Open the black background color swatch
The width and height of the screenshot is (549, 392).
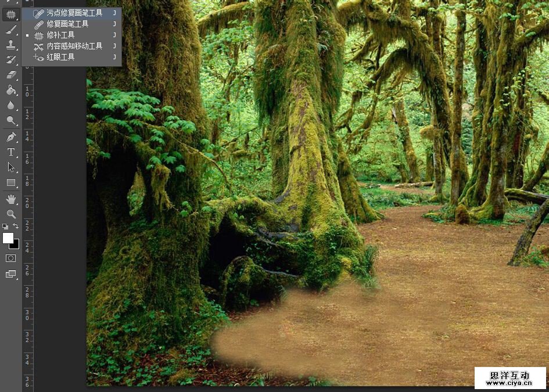tap(16, 245)
